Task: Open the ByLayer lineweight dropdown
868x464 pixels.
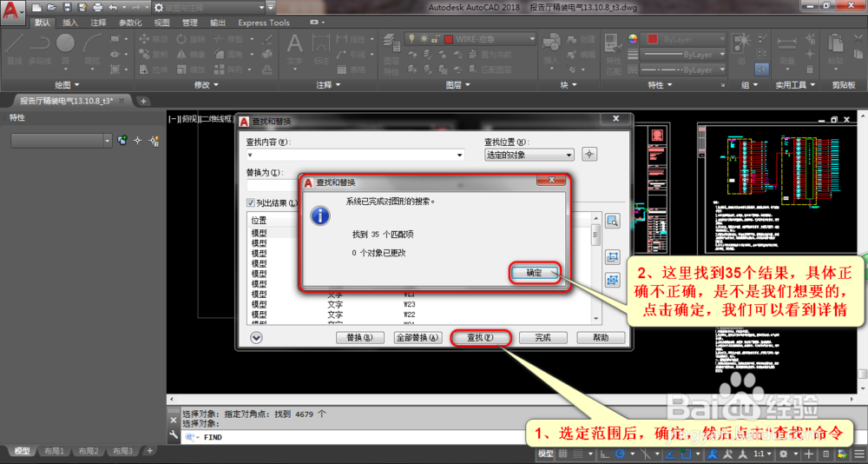Action: point(721,55)
